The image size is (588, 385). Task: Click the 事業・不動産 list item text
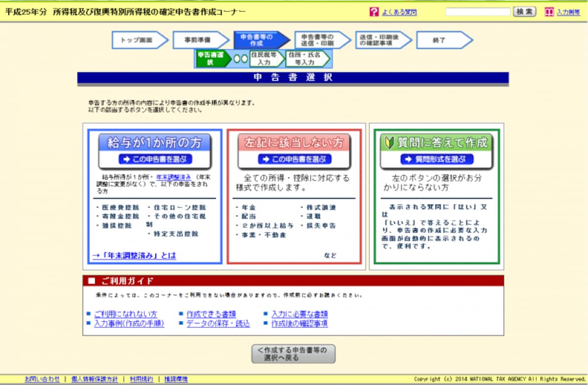[264, 235]
